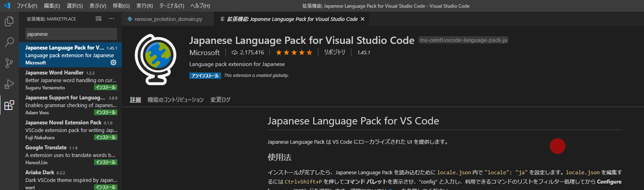Select the Japanese Language Pack editor tab
The image size is (644, 190).
tap(292, 19)
